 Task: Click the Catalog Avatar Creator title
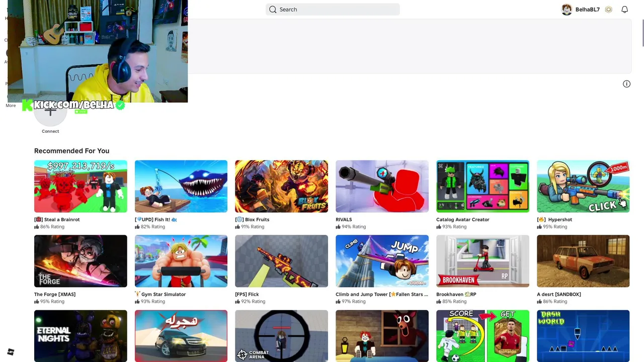tap(463, 220)
